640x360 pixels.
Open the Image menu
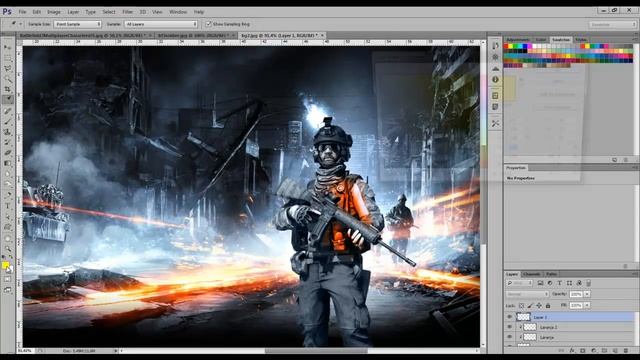click(x=53, y=12)
